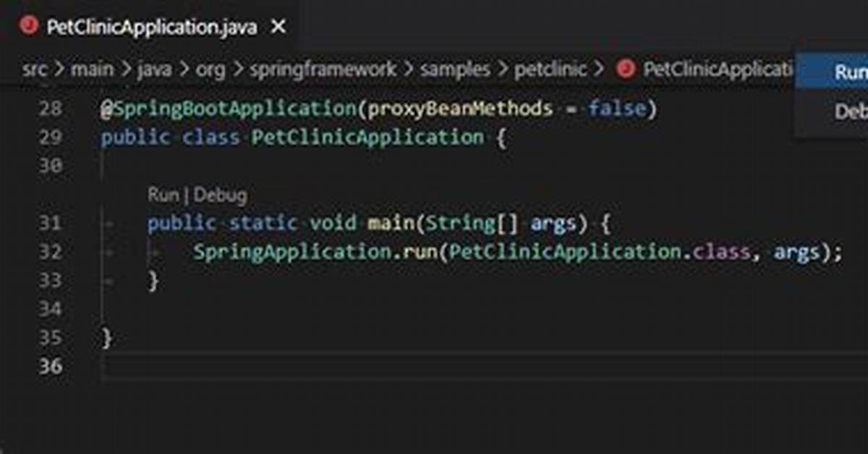Open the org breadcrumb segment
The height and width of the screenshot is (454, 868).
point(210,70)
